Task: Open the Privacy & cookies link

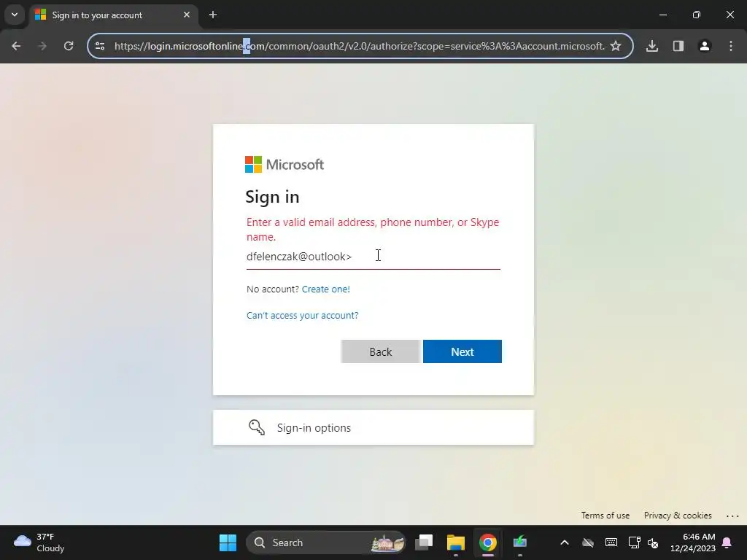Action: click(x=678, y=516)
